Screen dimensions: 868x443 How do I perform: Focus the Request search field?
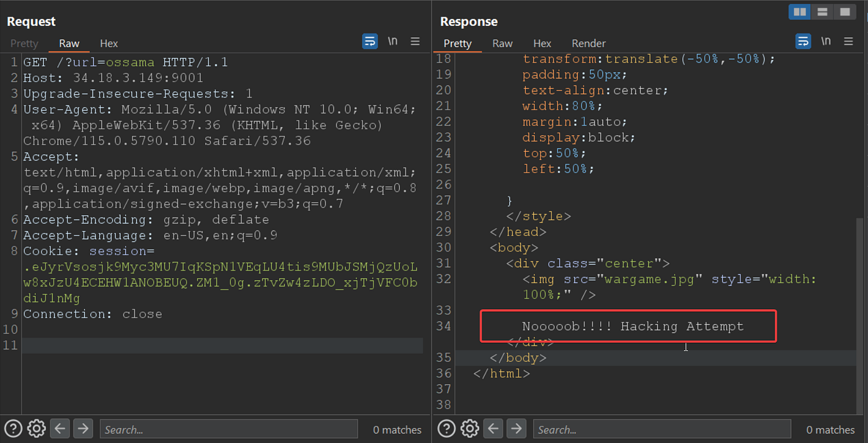[x=228, y=429]
